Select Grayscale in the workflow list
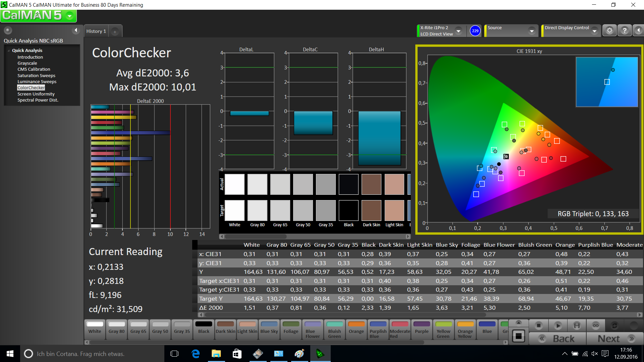 coord(27,63)
